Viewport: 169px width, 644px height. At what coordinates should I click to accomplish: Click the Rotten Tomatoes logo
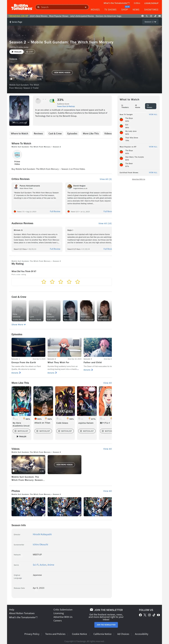click(x=22, y=7)
